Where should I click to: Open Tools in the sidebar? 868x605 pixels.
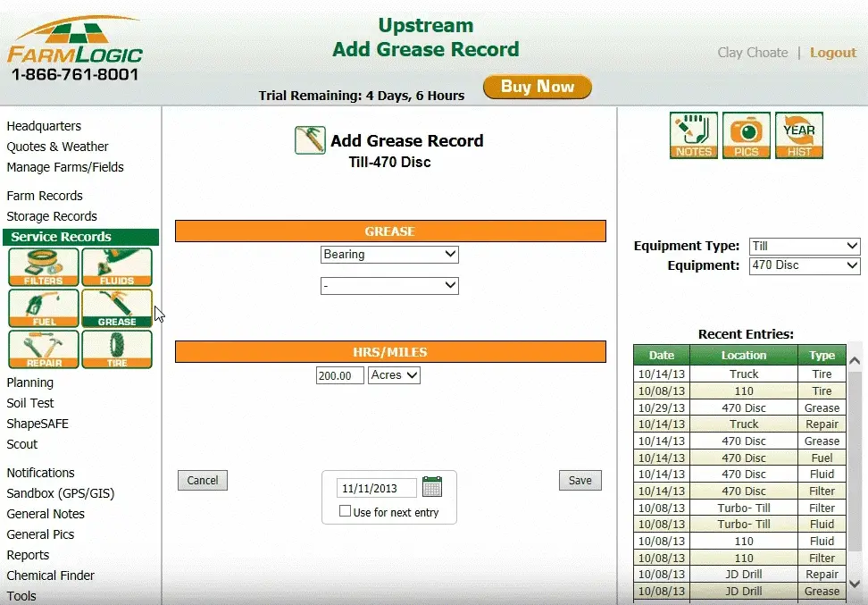(x=21, y=595)
